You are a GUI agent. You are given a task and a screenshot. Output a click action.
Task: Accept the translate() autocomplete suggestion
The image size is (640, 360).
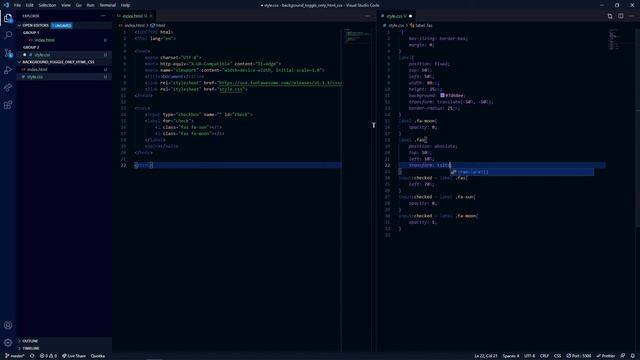click(x=522, y=172)
